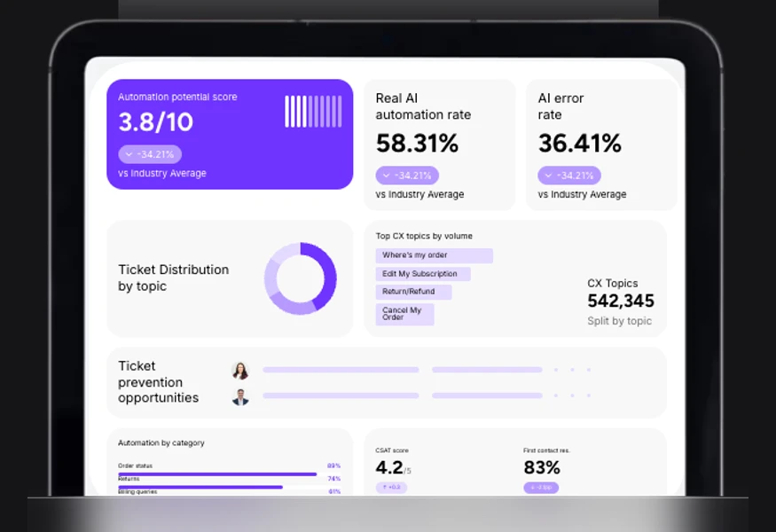Click the Ticket Distribution donut chart

point(301,278)
